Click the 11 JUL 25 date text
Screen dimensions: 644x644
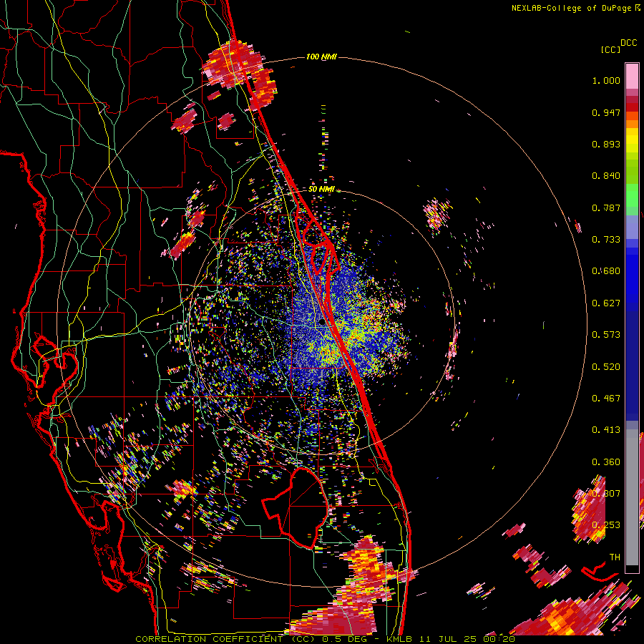(x=448, y=639)
